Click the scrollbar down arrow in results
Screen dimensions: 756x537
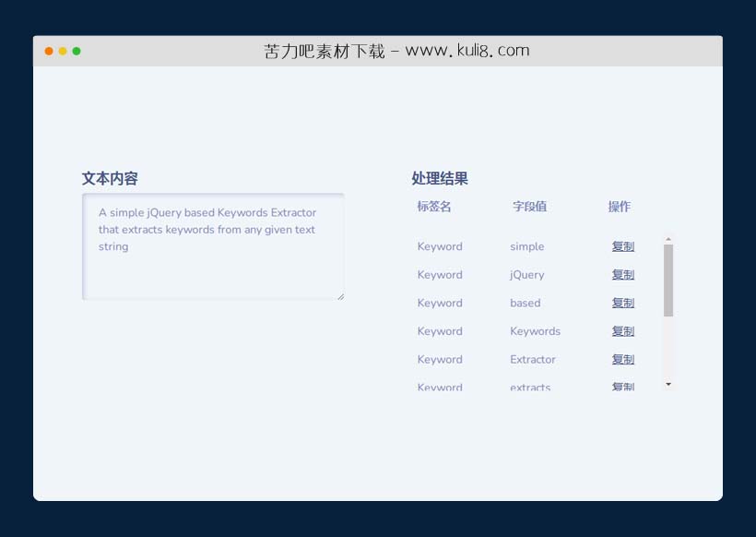tap(668, 384)
